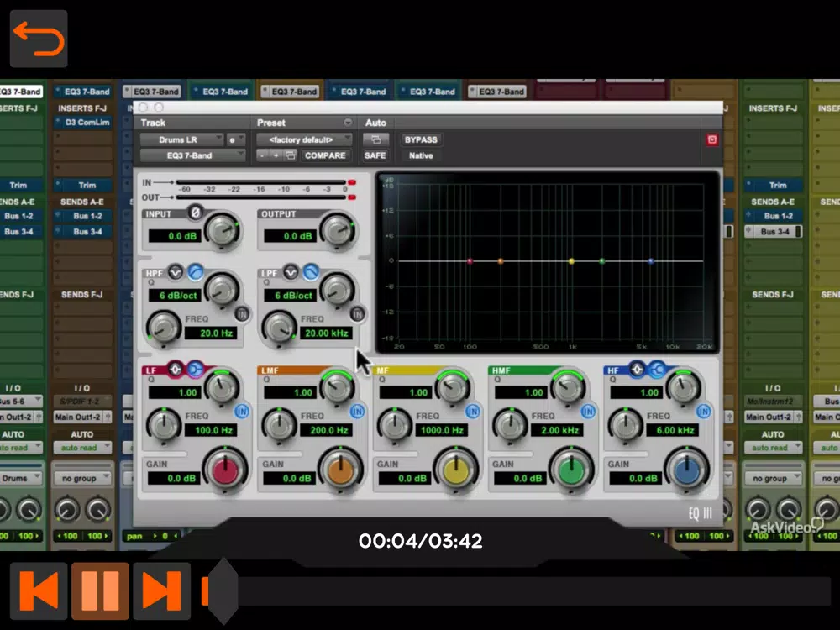Open EQ3 7-Band plugin selector dropdown
840x630 pixels.
coord(192,155)
